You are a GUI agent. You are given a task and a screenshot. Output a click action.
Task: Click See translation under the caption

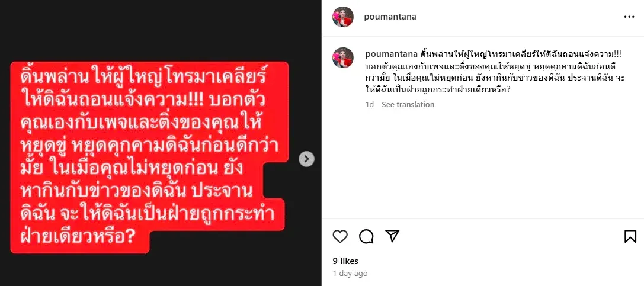(x=408, y=105)
